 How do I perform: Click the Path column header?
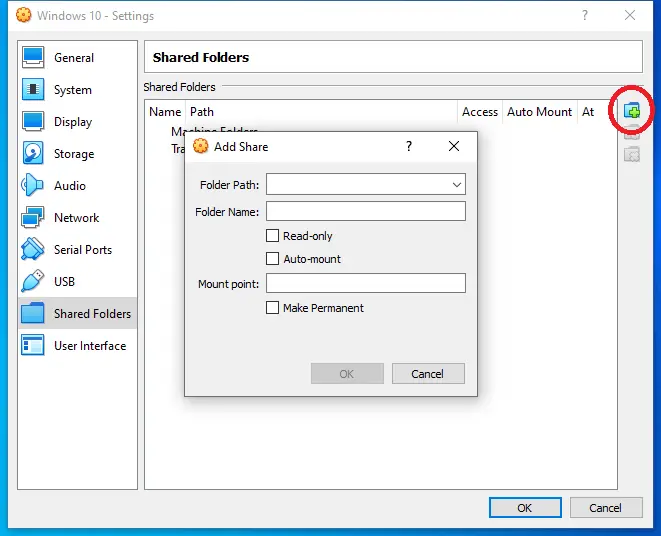point(321,112)
